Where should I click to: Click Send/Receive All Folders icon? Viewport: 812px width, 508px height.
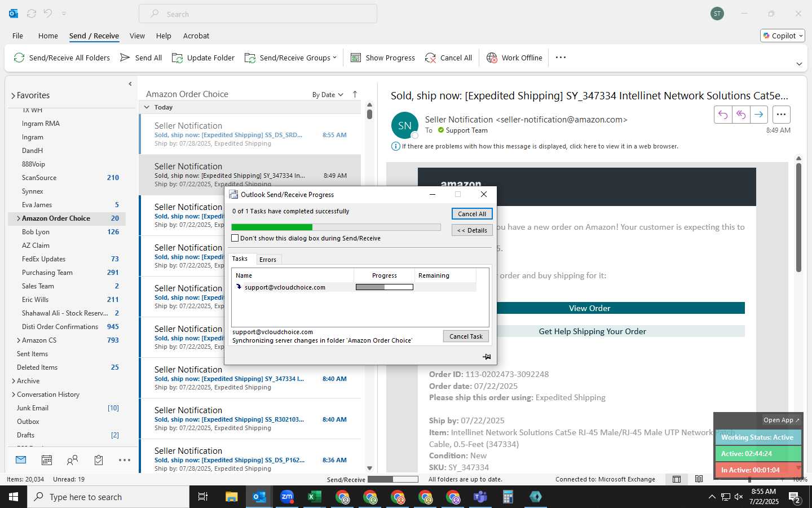pyautogui.click(x=19, y=58)
